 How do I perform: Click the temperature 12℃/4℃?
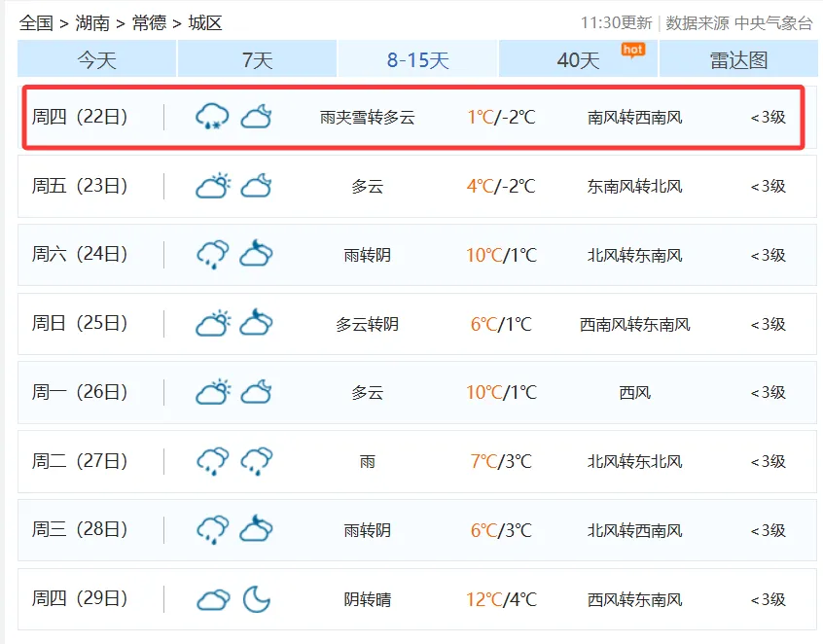point(501,599)
